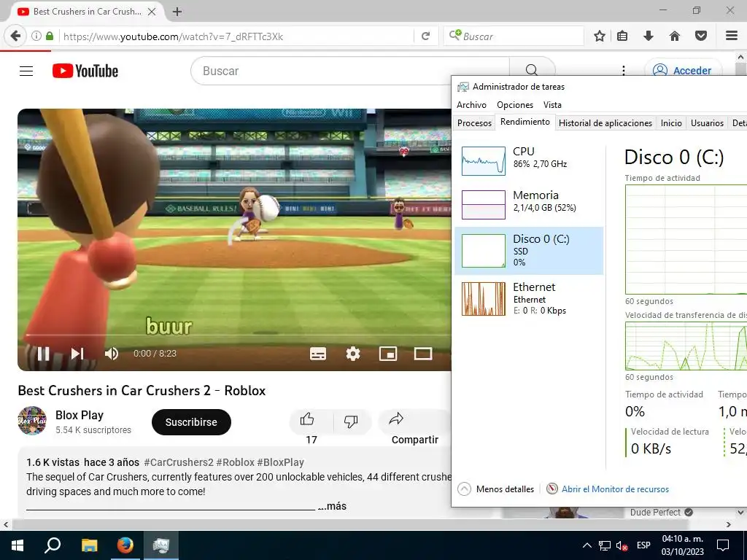Collapse with Menos detalles
Viewport: 747px width, 560px height.
(x=496, y=489)
